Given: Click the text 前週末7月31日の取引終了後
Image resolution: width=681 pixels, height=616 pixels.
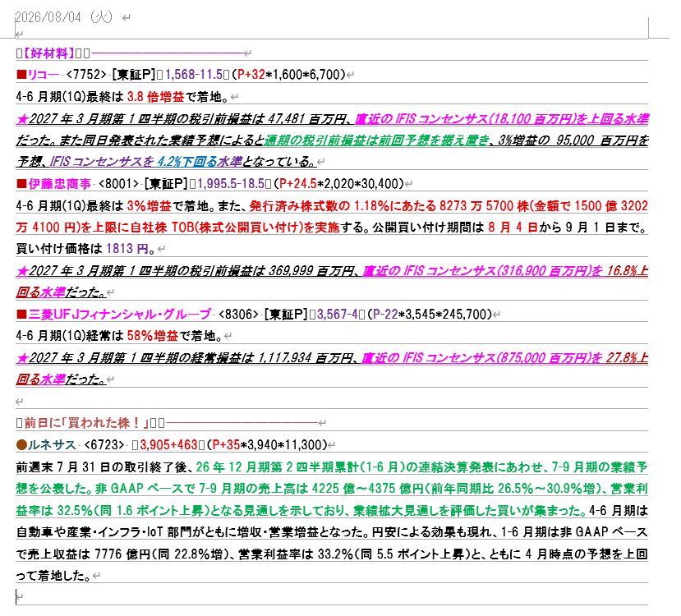Looking at the screenshot, I should click(101, 467).
